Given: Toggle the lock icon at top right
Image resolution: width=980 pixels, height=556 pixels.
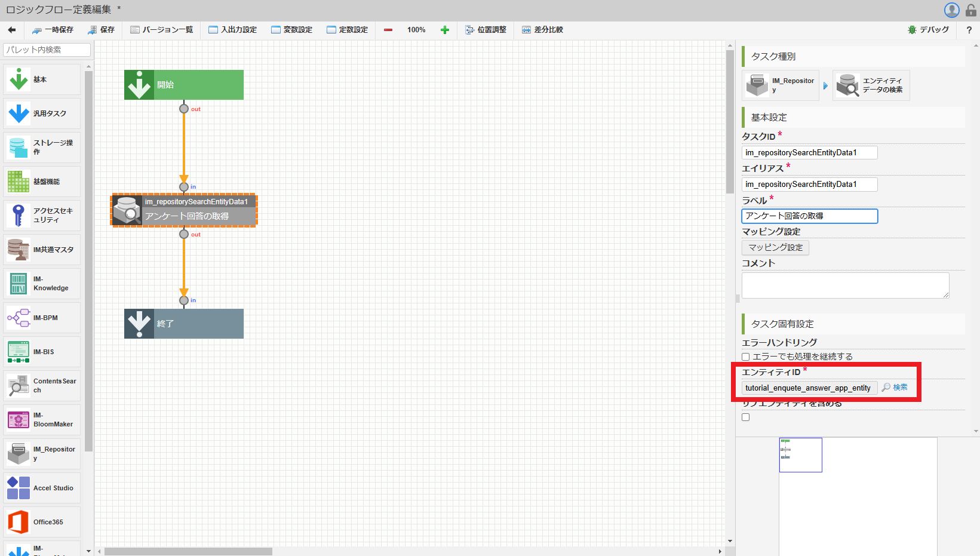Looking at the screenshot, I should click(x=971, y=10).
